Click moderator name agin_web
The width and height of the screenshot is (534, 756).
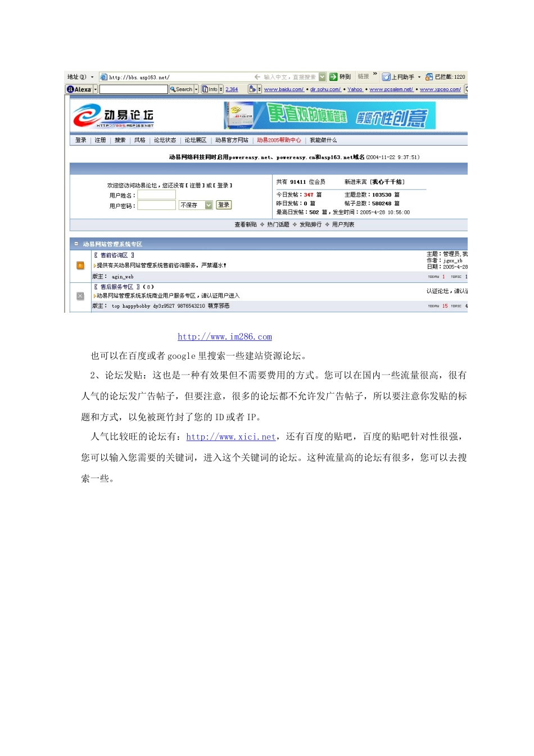(123, 277)
